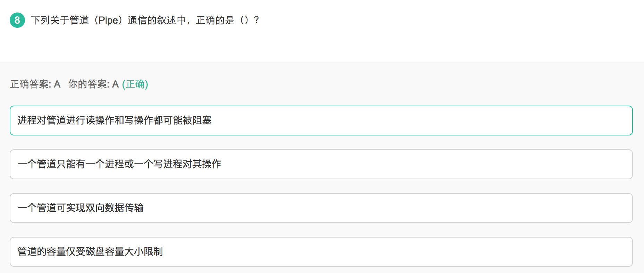Select the option about disk capacity limit

pyautogui.click(x=321, y=252)
